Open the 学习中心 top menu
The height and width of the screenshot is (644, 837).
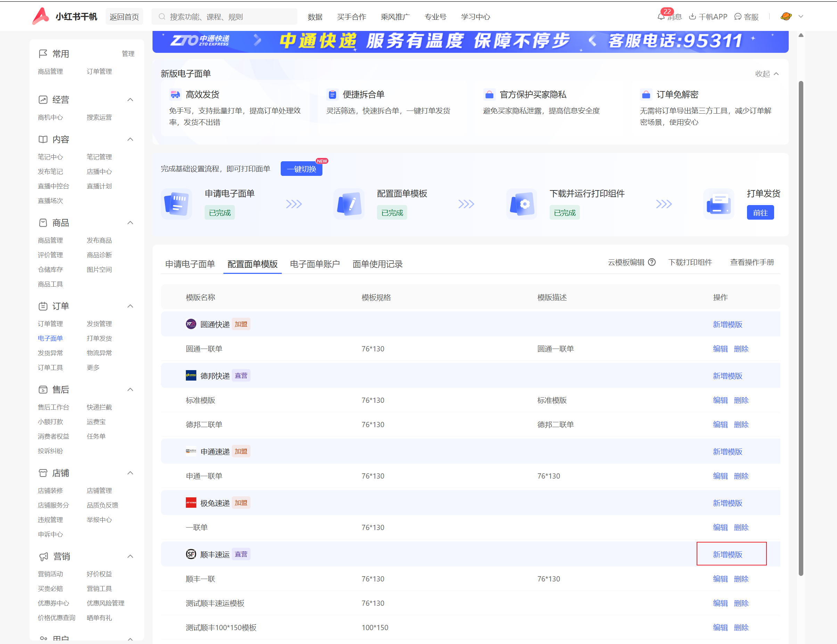pyautogui.click(x=476, y=17)
